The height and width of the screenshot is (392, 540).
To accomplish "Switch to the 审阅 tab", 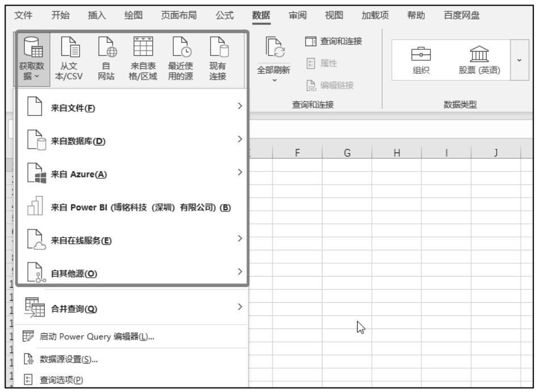I will pyautogui.click(x=298, y=15).
